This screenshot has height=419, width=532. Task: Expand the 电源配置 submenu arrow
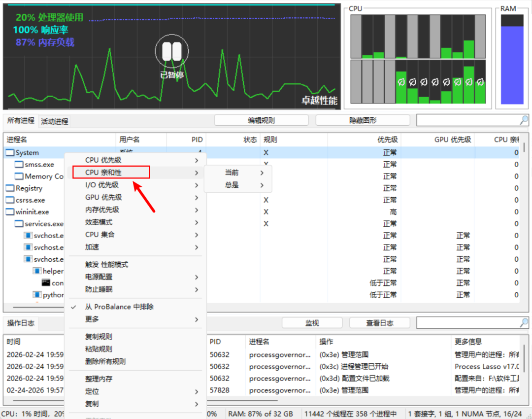(x=197, y=277)
